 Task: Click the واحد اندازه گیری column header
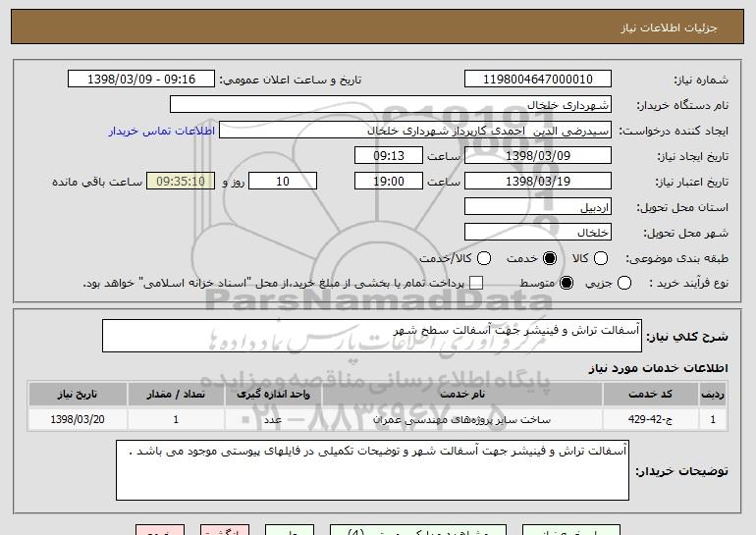273,395
